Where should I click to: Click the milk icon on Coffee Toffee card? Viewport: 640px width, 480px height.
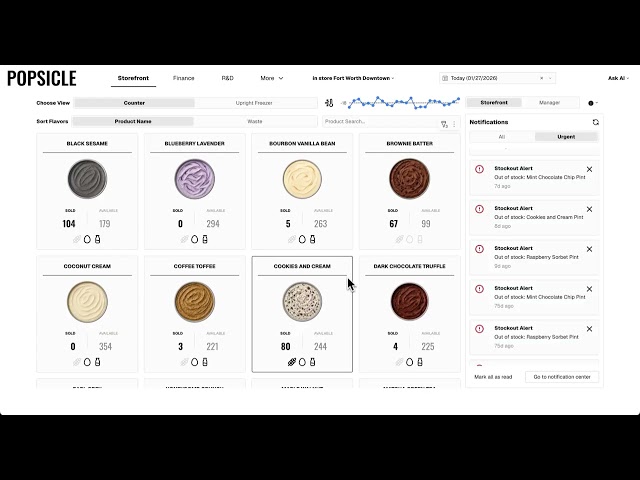[x=205, y=362]
